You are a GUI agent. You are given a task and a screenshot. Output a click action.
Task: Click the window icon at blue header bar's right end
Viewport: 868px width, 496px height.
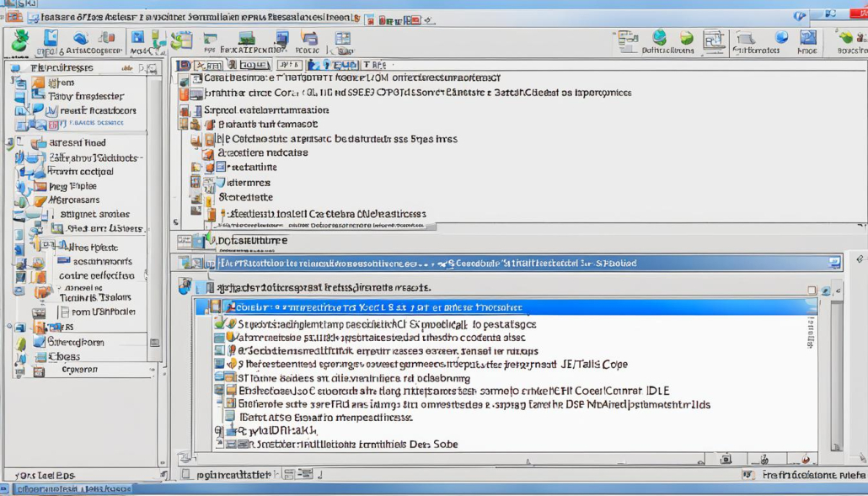(834, 264)
